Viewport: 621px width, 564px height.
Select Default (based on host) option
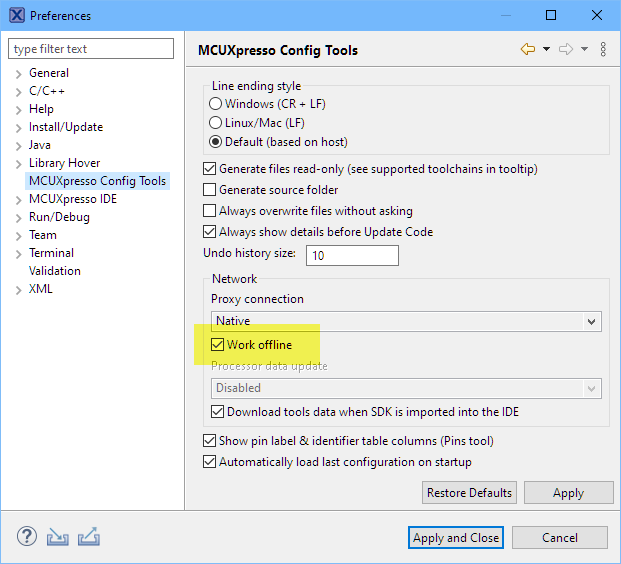click(x=215, y=142)
